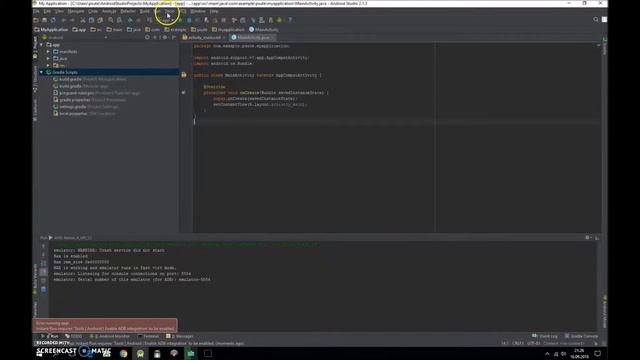Open the Build menu
Viewport: 640px width, 360px height.
coord(144,11)
